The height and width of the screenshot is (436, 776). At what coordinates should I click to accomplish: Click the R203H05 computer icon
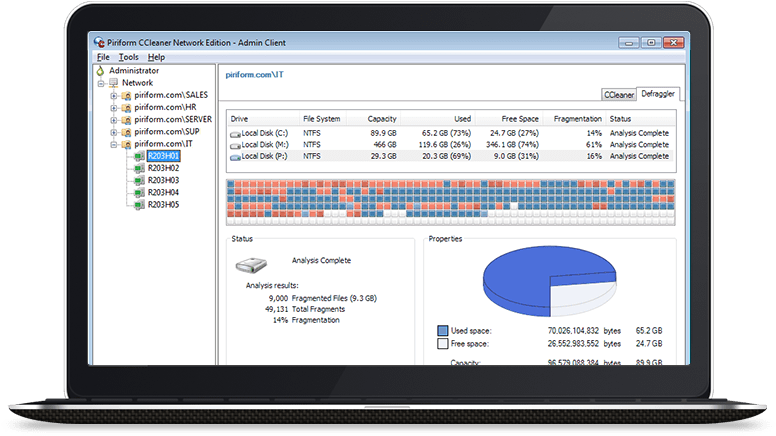click(139, 205)
